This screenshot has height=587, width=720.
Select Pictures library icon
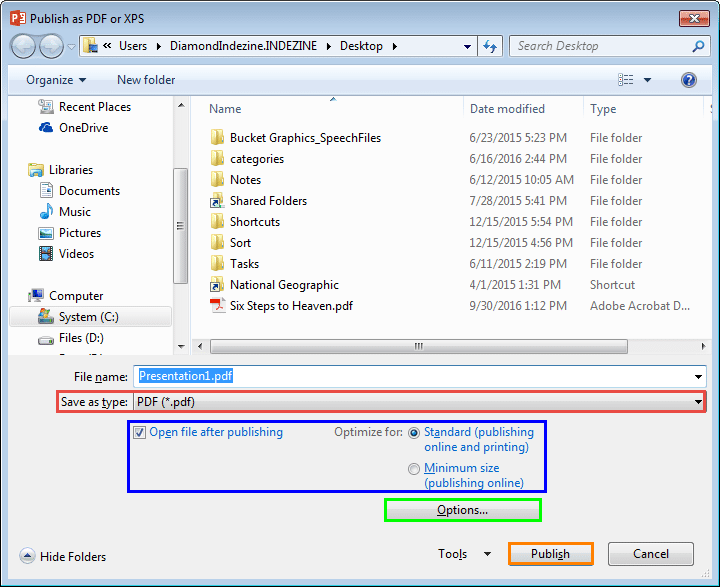[46, 233]
